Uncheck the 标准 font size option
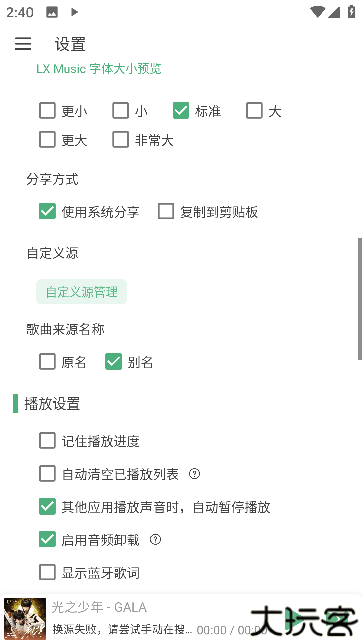The image size is (362, 644). click(x=181, y=111)
